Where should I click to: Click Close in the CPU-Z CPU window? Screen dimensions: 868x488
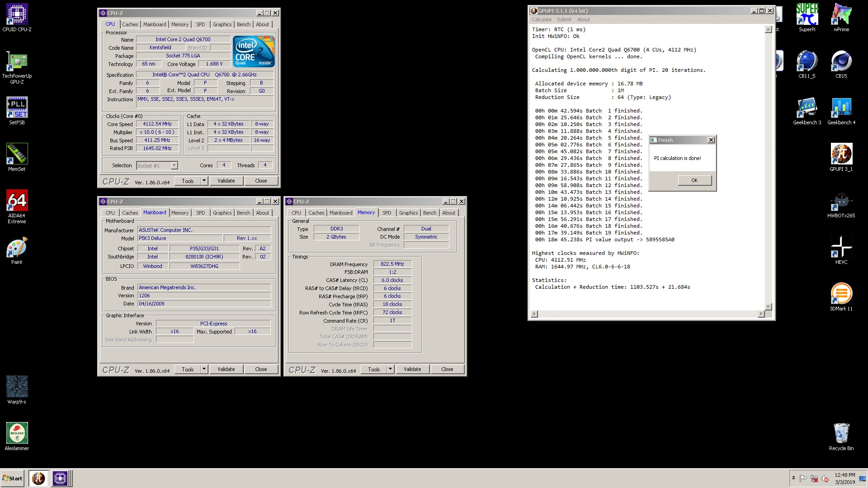pyautogui.click(x=261, y=181)
